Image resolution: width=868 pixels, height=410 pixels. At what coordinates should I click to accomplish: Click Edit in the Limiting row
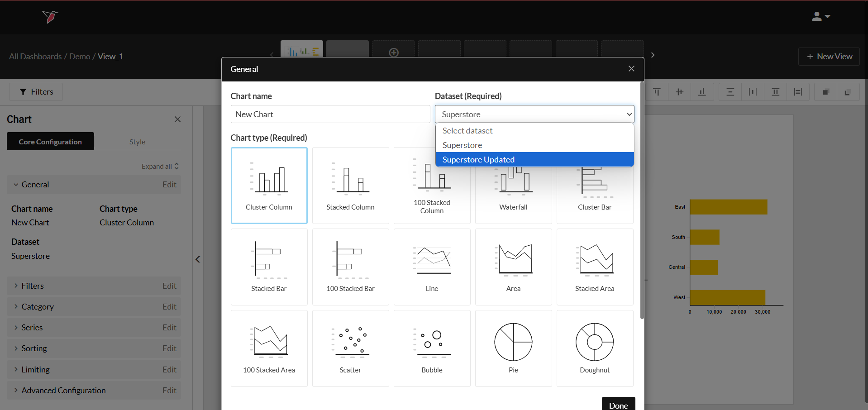[x=169, y=370]
